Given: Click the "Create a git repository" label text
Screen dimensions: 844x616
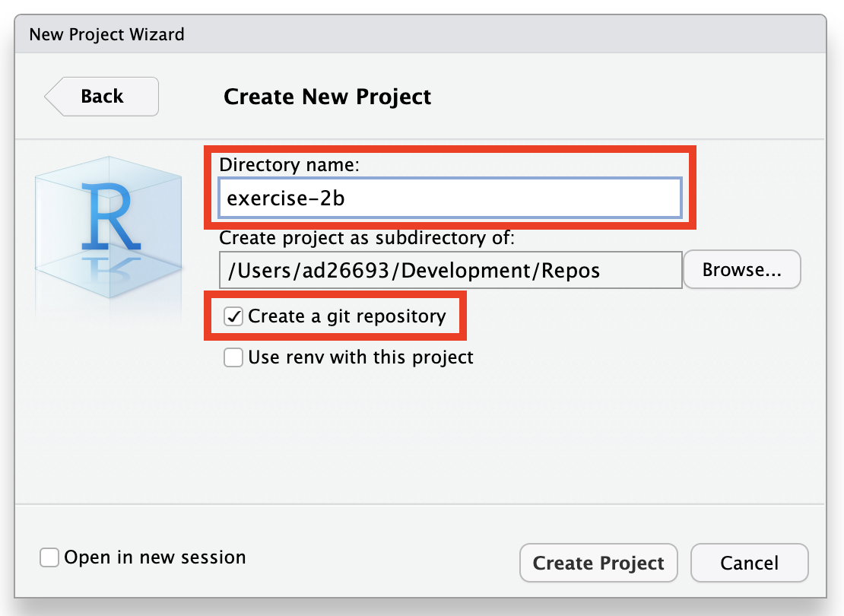Looking at the screenshot, I should [347, 316].
